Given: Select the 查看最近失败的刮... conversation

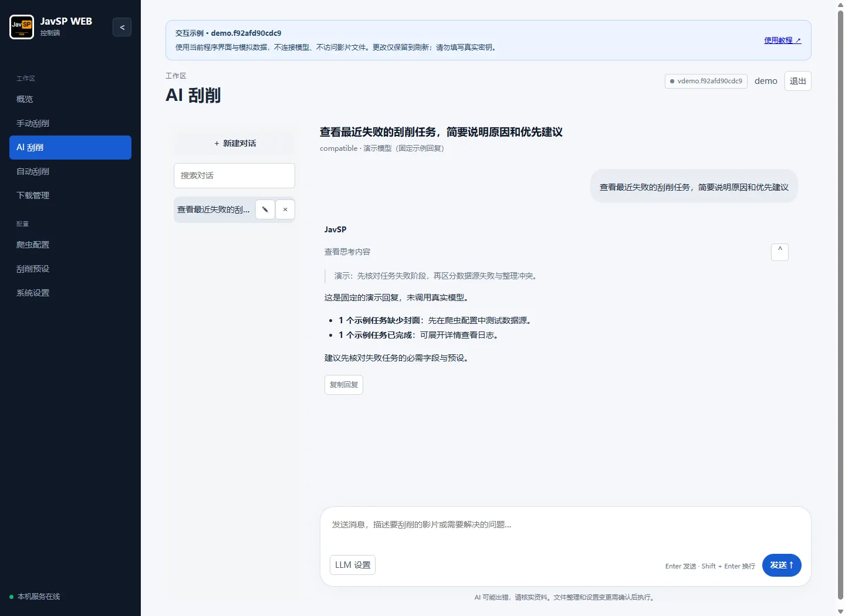Looking at the screenshot, I should click(x=214, y=209).
